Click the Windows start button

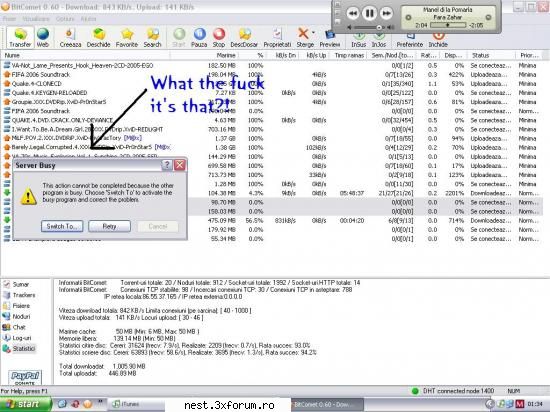[x=25, y=404]
